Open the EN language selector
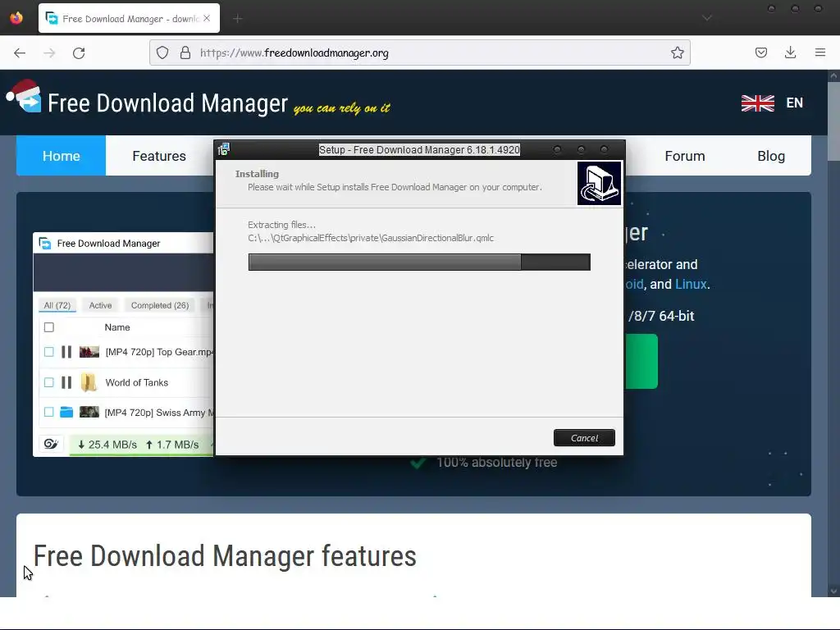 [x=794, y=103]
